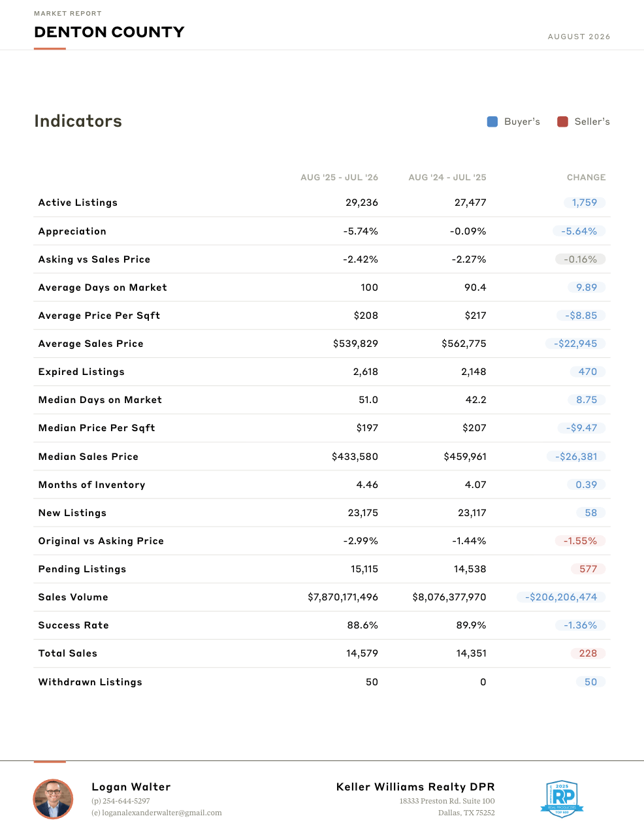The height and width of the screenshot is (831, 644).
Task: Select the Active Listings row label
Action: (78, 203)
